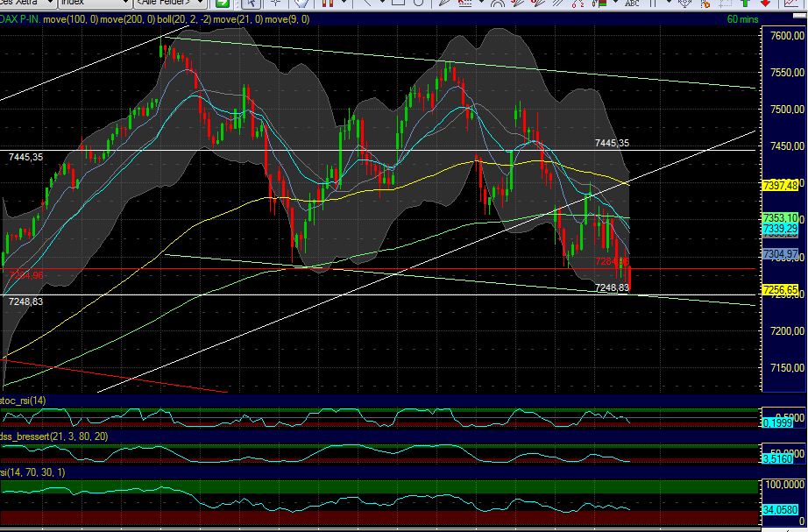Open the Xetra exchange dropdown
This screenshot has height=532, width=808.
[x=27, y=4]
